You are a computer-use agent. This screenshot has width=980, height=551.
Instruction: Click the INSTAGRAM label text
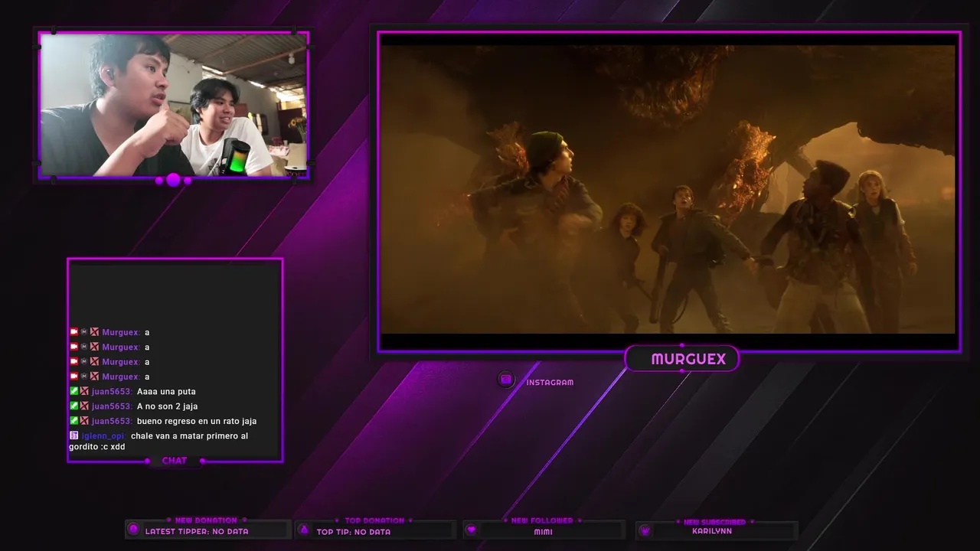click(x=550, y=383)
